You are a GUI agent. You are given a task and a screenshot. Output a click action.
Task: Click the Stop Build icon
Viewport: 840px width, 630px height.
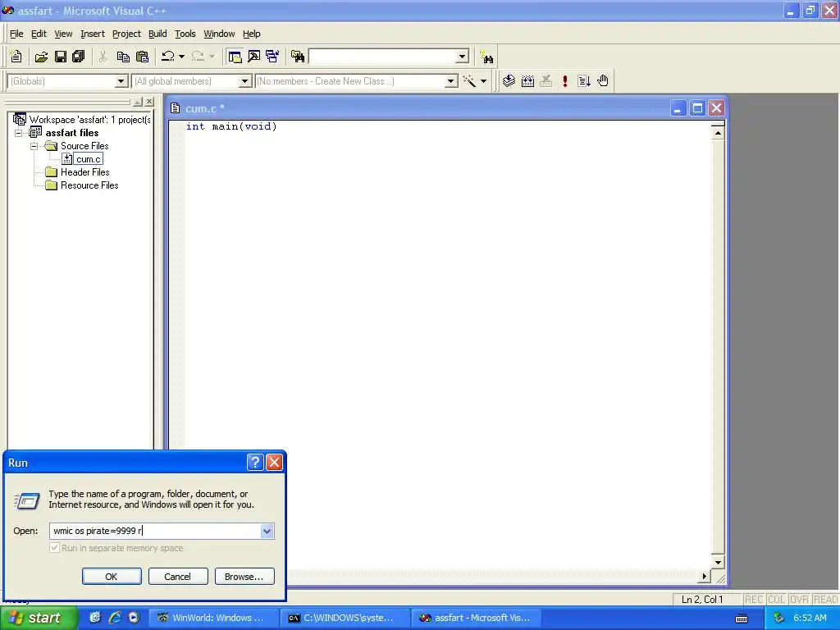[546, 81]
